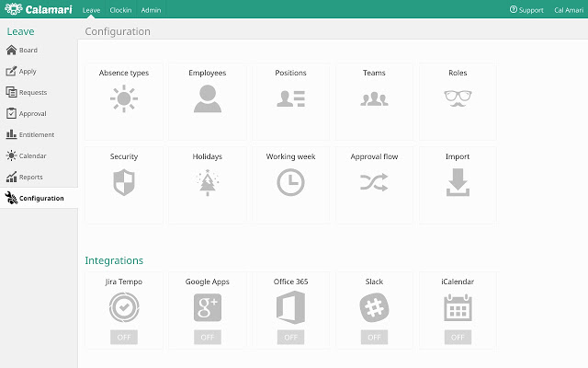588x368 pixels.
Task: Toggle the Jira Tempo OFF switch
Action: pos(124,338)
